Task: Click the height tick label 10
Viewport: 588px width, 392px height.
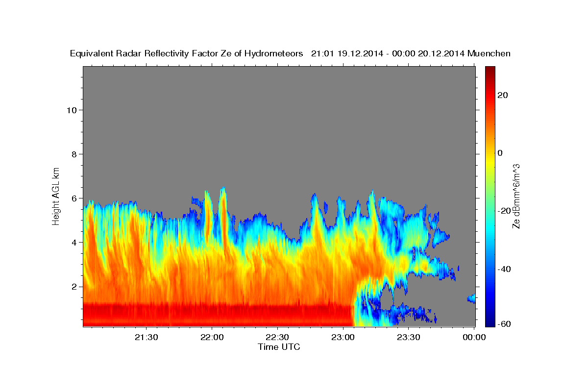Action: [x=72, y=110]
